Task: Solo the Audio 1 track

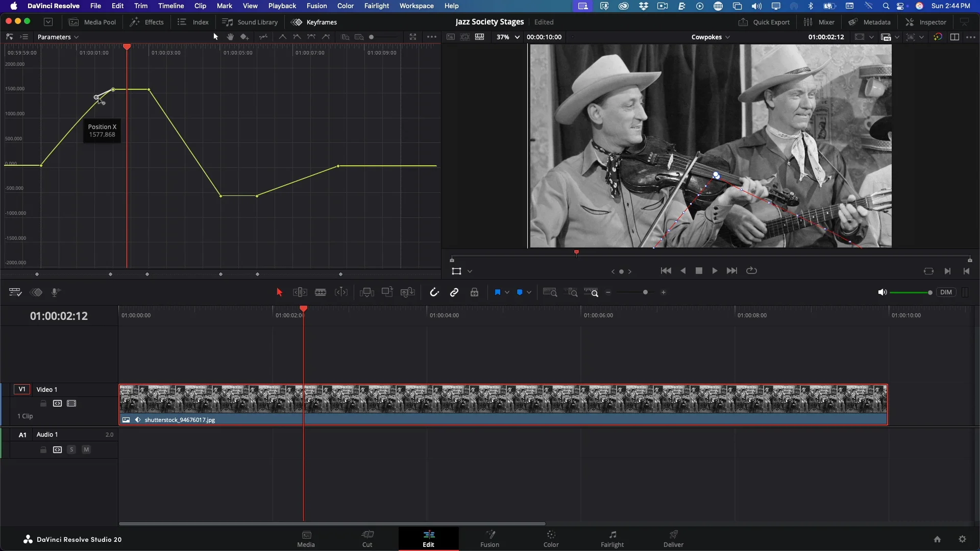Action: [x=71, y=449]
